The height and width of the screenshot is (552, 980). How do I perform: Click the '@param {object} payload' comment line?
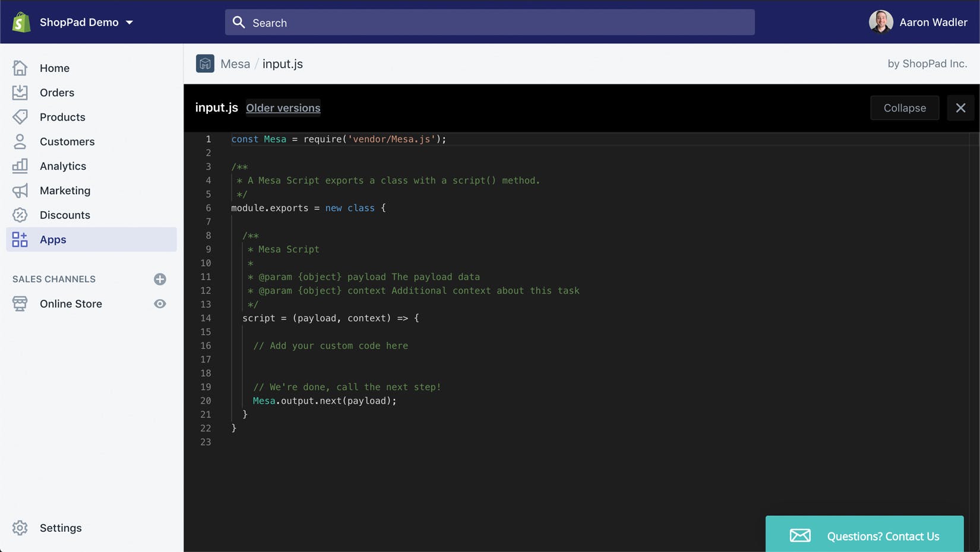(363, 277)
